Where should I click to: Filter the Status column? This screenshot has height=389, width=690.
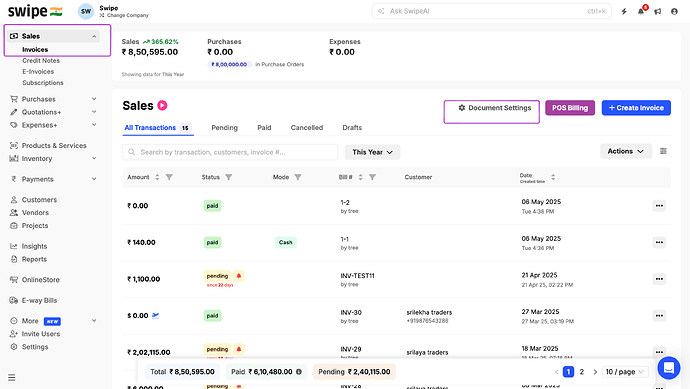(229, 177)
